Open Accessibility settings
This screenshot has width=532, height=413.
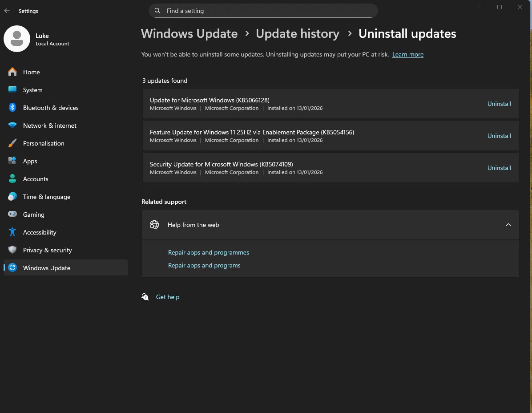click(x=40, y=232)
